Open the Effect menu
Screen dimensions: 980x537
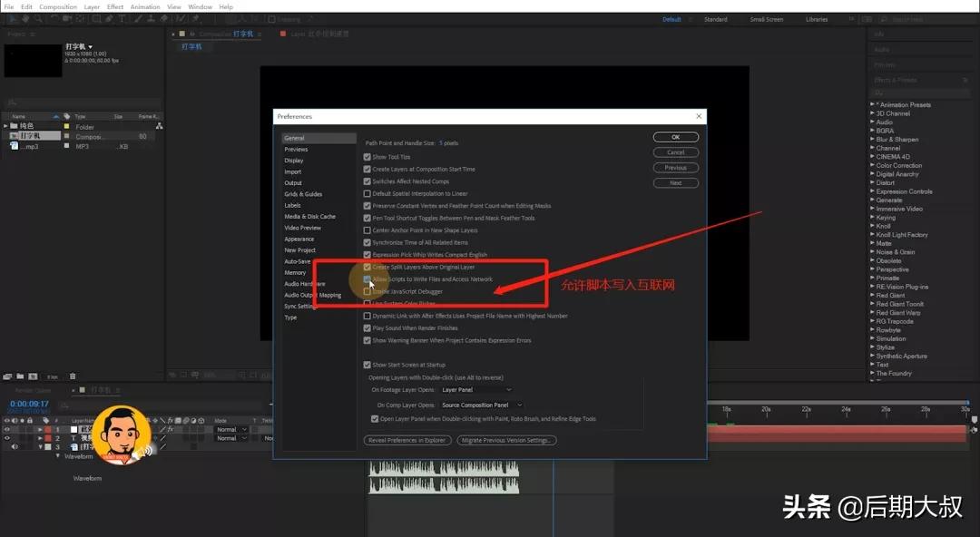click(115, 7)
